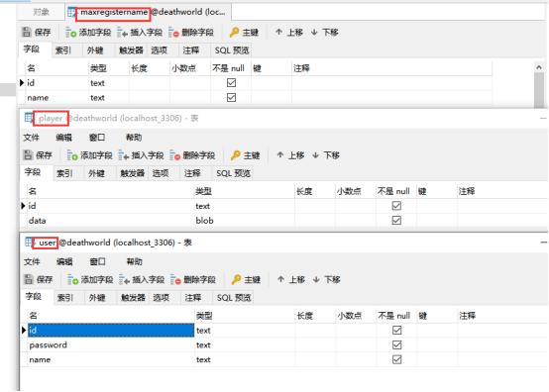The image size is (549, 392).
Task: Open 索引 tab in user table
Action: coord(65,298)
